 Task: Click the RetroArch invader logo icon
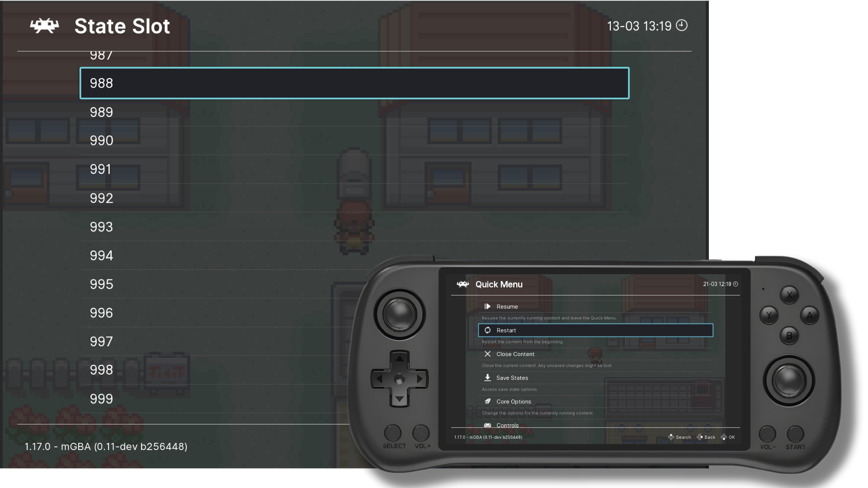pos(44,26)
